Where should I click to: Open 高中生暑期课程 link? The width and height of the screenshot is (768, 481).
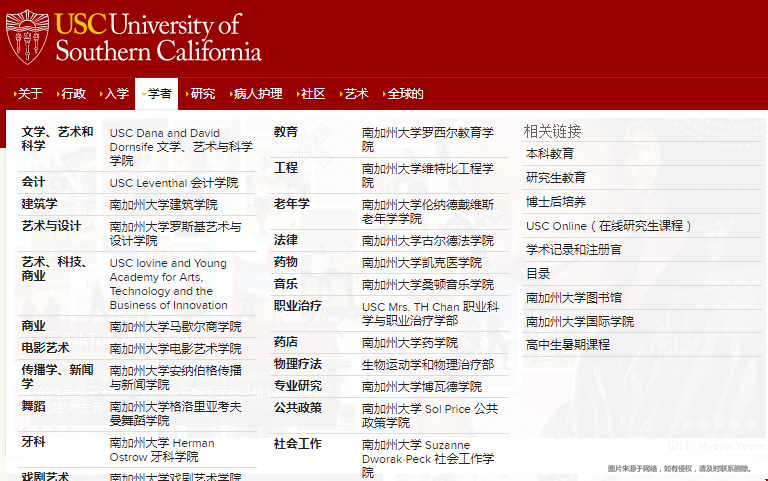pyautogui.click(x=568, y=345)
